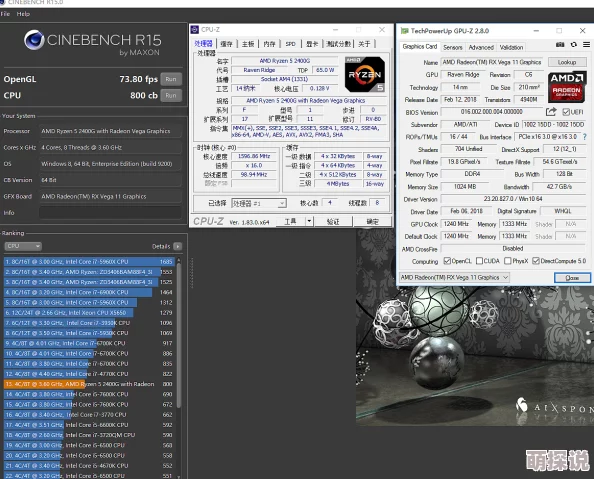594x479 pixels.
Task: Switch to the 测试分数 tab in CPU-Z
Action: point(338,44)
